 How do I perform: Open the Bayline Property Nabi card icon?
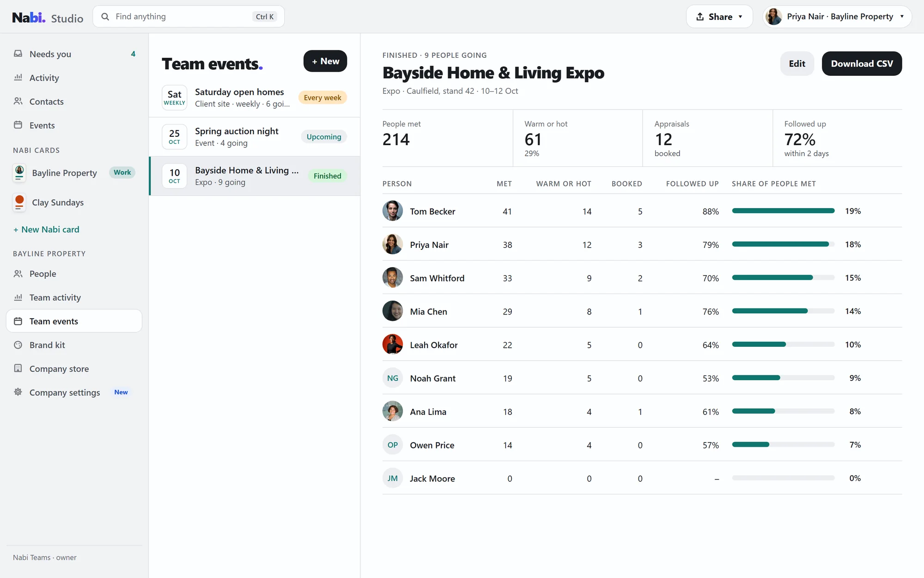[x=19, y=173]
